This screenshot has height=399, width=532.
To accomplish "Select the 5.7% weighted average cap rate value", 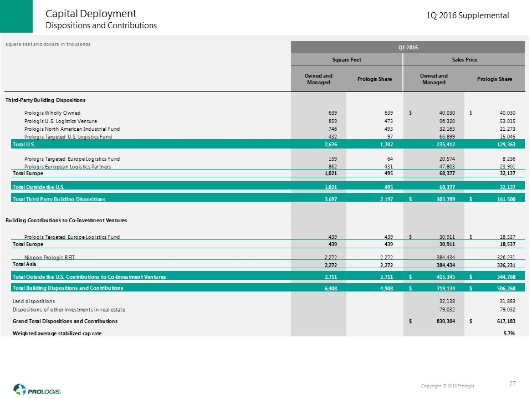I will [508, 332].
